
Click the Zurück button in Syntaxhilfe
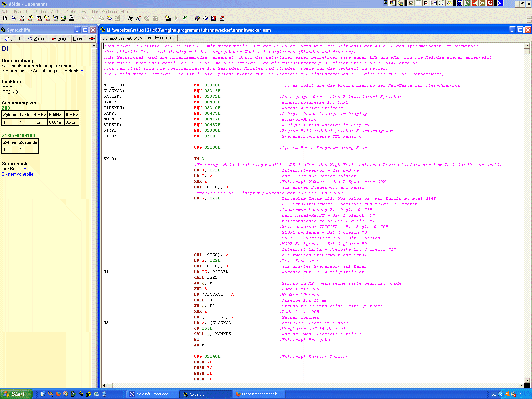click(x=37, y=39)
